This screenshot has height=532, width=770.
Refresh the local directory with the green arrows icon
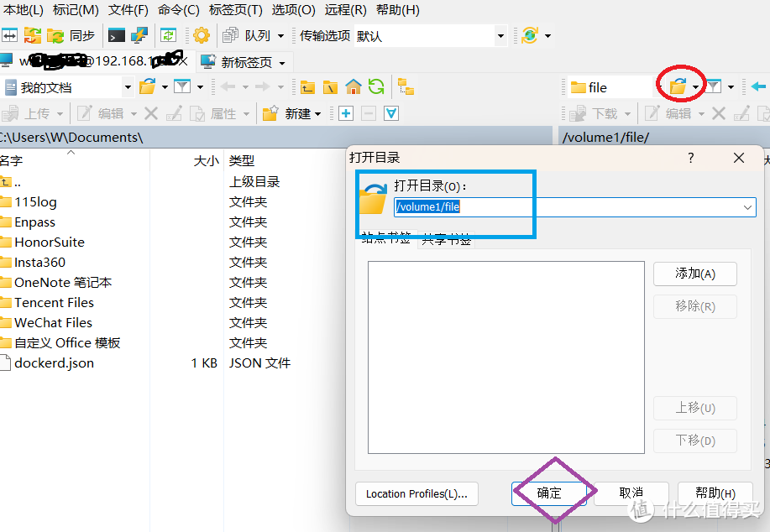tap(375, 86)
